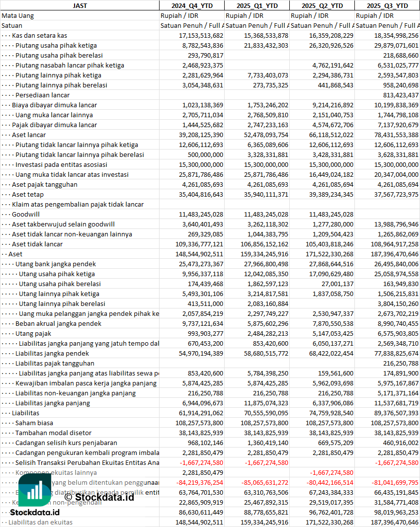Select non-controlling value 29,519,017,395
The height and width of the screenshot is (527, 420).
(331, 503)
